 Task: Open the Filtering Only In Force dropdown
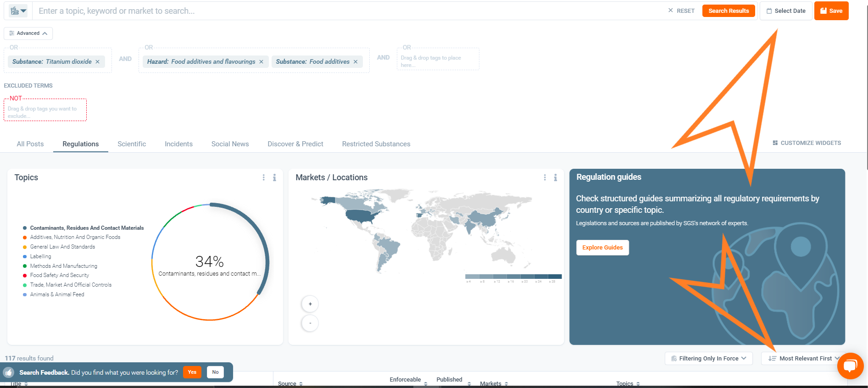[708, 359]
